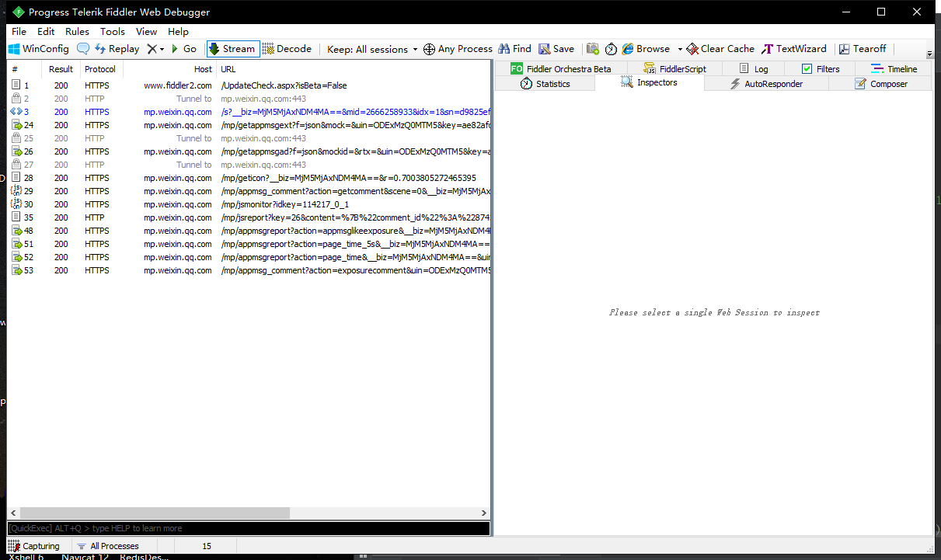Sort sessions by URL column header
Viewport: 941px width, 560px height.
(x=353, y=69)
